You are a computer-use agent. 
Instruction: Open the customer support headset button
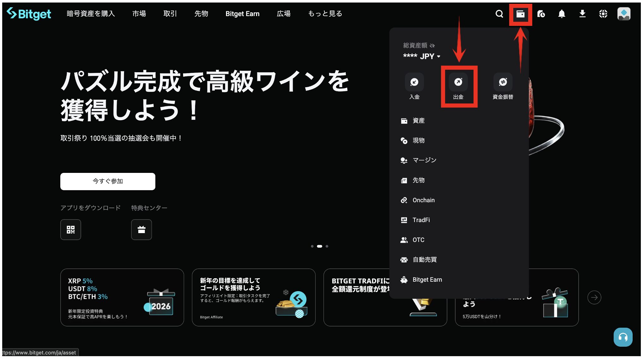(623, 337)
